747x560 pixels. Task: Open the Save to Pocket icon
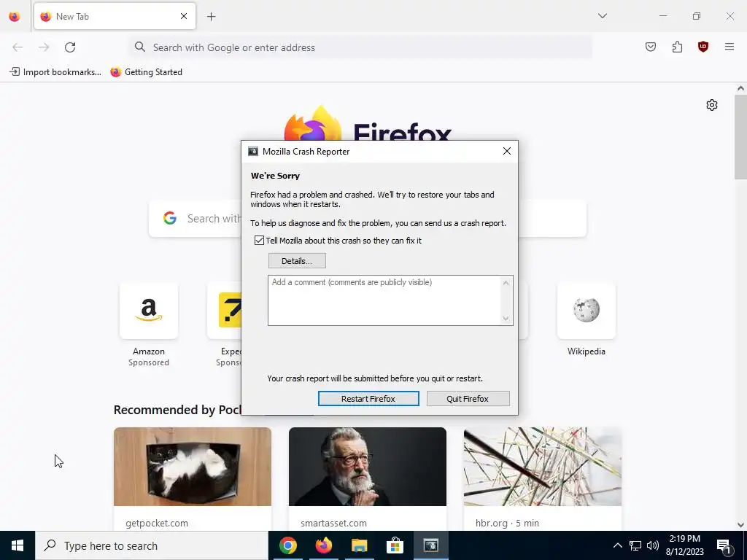point(650,47)
